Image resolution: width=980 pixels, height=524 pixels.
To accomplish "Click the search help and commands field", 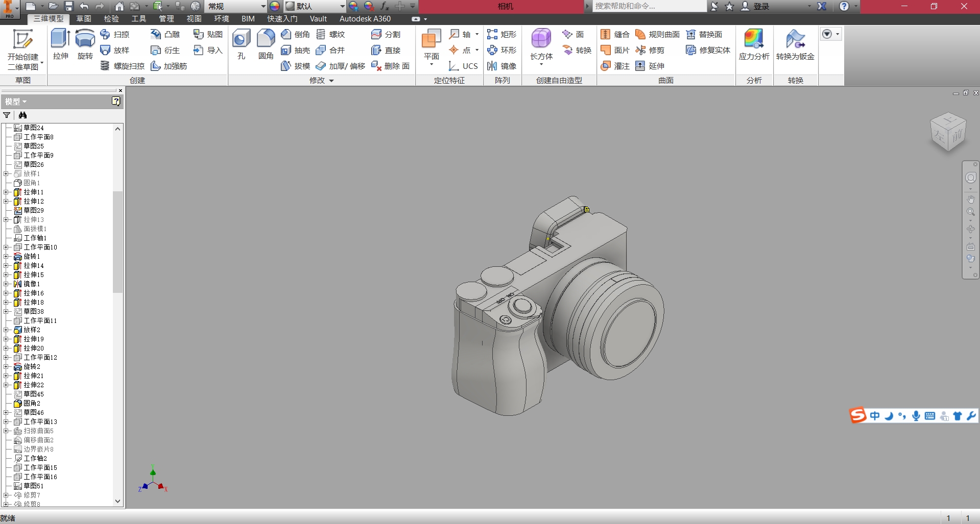I will point(650,6).
